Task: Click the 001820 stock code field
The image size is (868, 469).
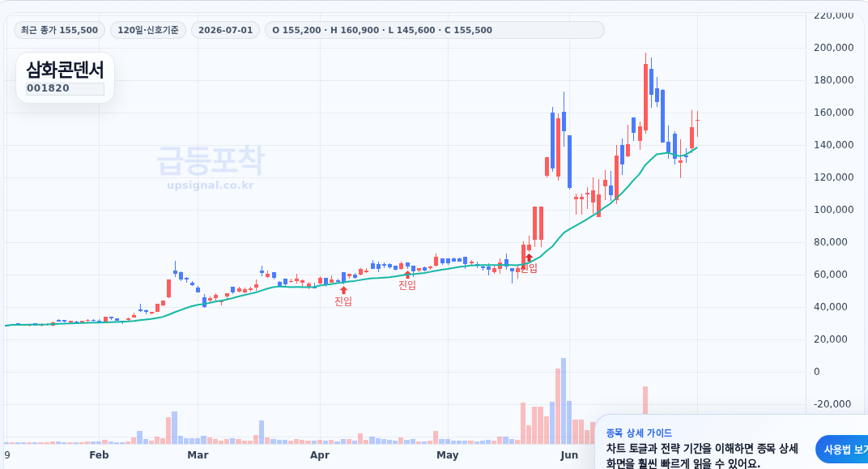Action: pos(66,88)
